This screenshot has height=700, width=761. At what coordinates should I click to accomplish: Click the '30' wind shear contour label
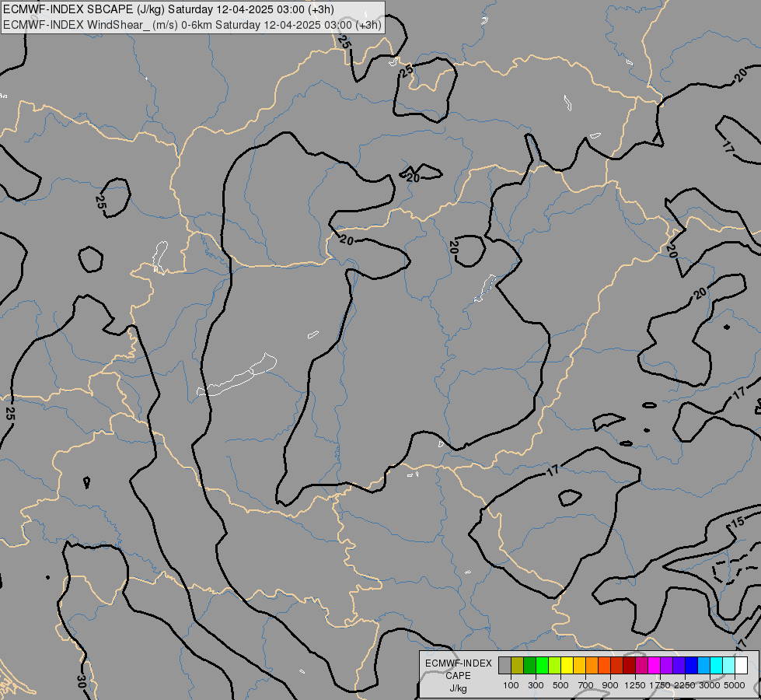coord(81,681)
